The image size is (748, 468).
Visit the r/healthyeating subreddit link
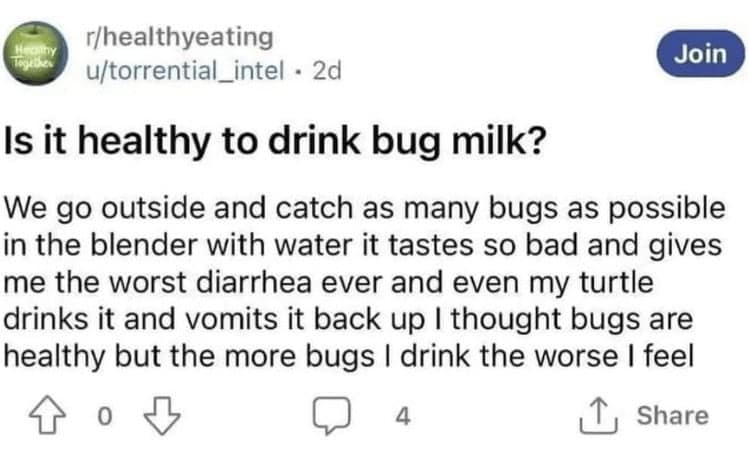click(x=179, y=38)
